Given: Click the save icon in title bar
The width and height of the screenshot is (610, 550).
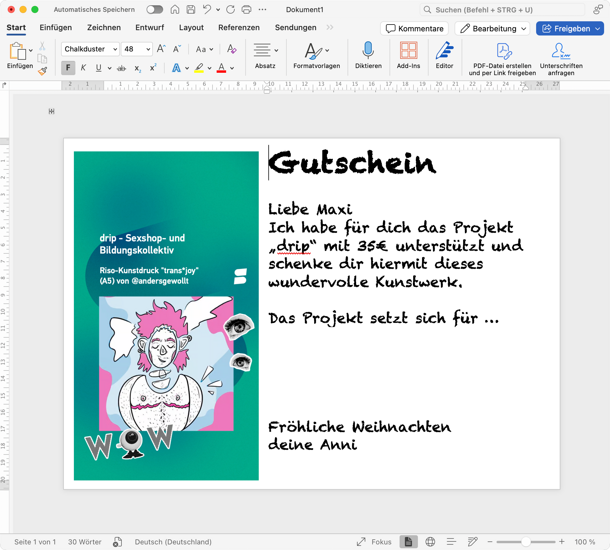Looking at the screenshot, I should pos(190,9).
